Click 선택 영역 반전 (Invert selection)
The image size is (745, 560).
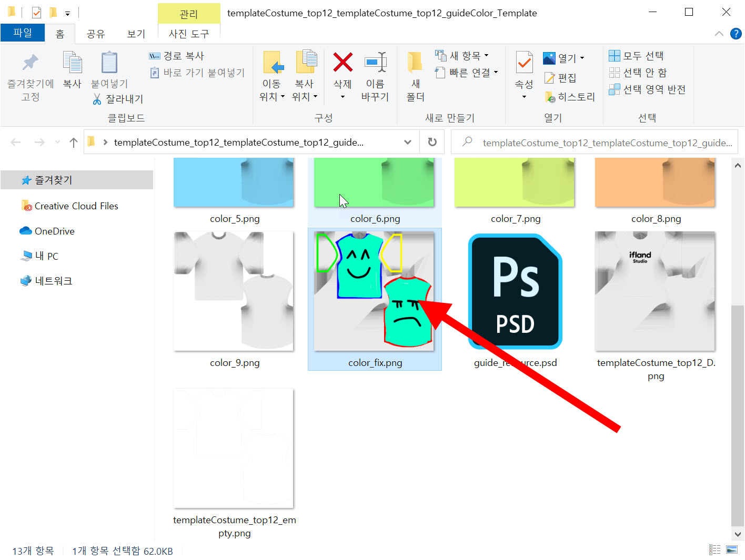pyautogui.click(x=647, y=89)
